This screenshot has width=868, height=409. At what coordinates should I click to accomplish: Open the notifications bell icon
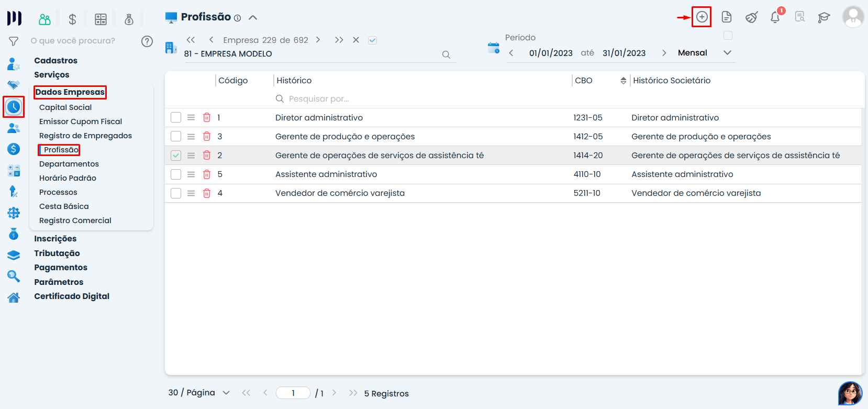tap(775, 17)
